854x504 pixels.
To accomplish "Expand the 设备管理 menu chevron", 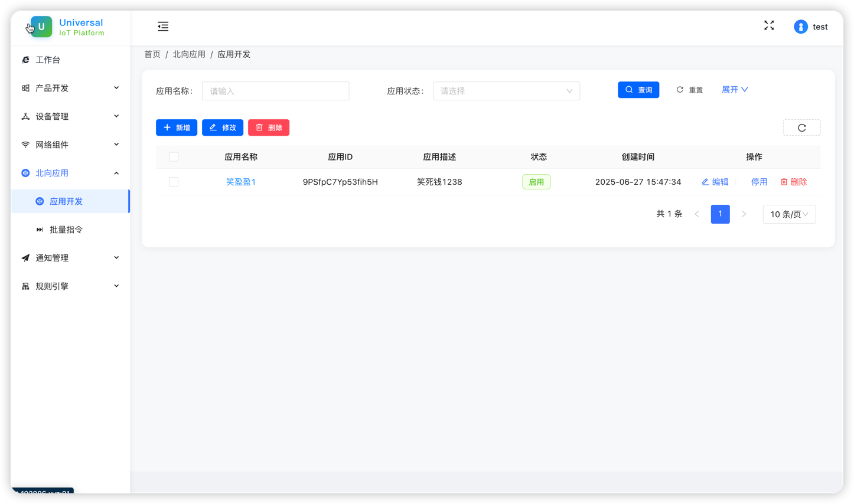I will tap(116, 116).
